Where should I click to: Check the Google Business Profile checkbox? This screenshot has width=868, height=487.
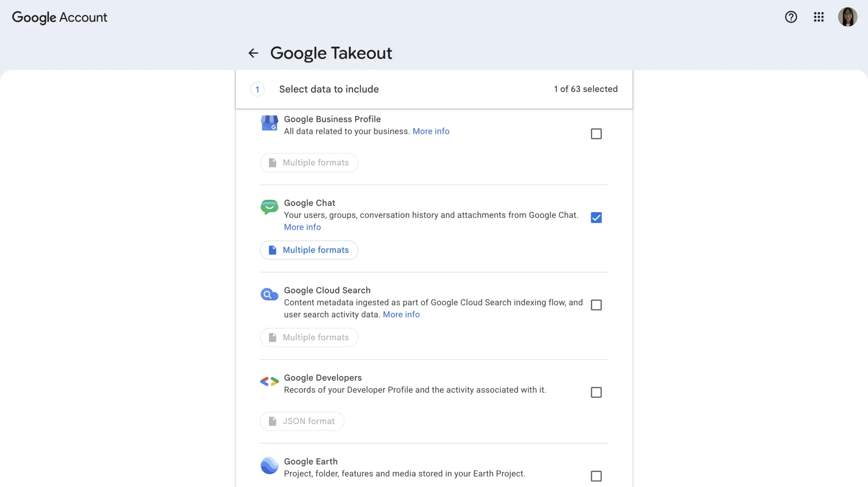[x=596, y=134]
